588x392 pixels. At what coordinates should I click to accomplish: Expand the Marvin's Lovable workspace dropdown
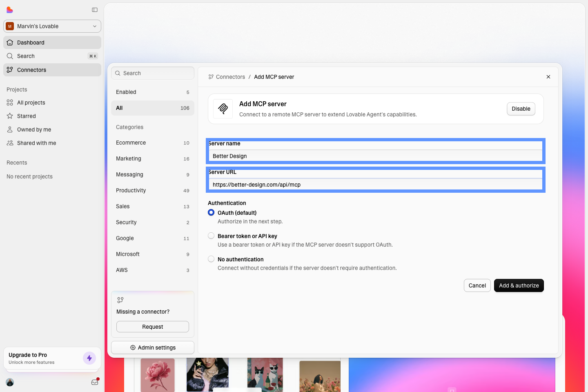pos(52,26)
